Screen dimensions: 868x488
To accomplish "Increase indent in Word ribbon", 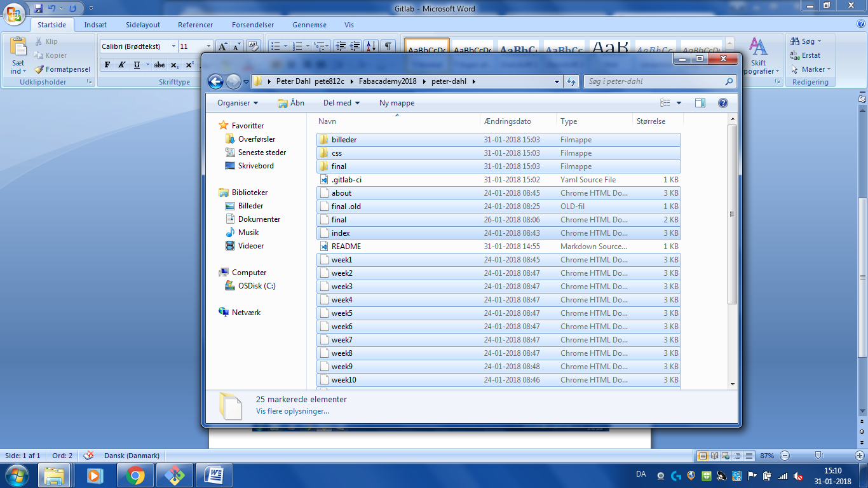I will (355, 46).
